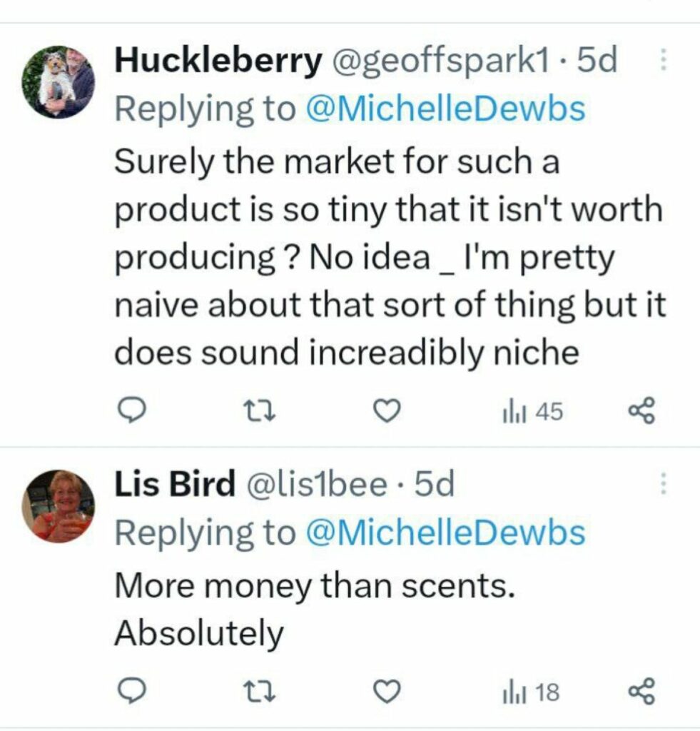Screen dimensions: 700x731
Task: Click the @lis1bee handle
Action: tap(318, 485)
